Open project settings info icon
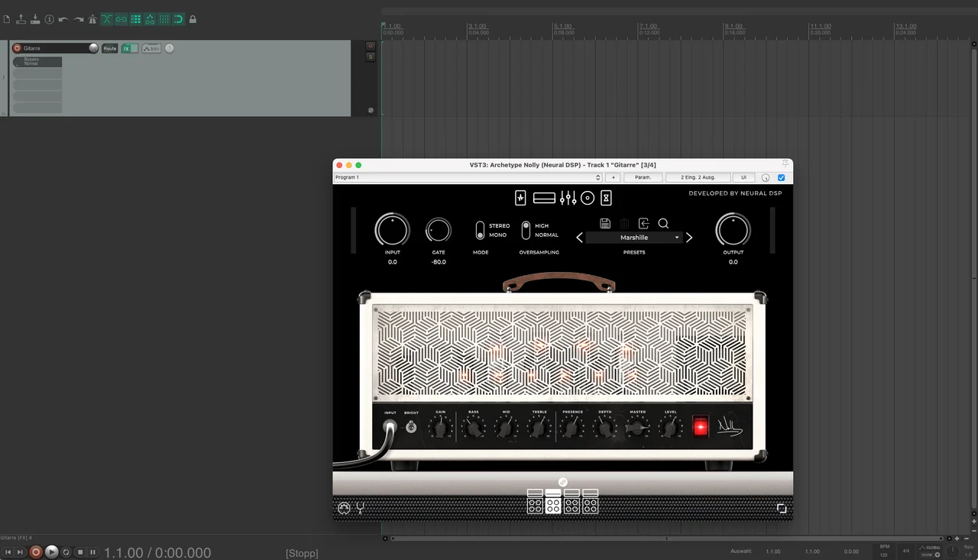 (50, 19)
